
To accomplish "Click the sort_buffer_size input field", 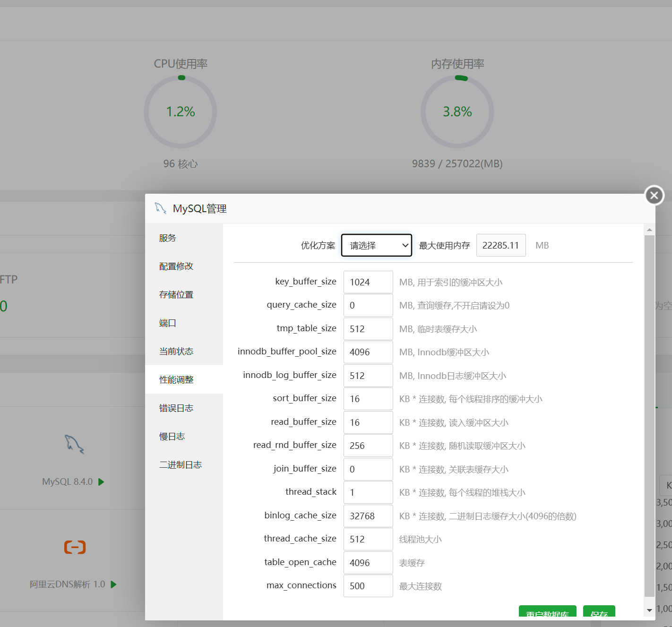I will 368,399.
